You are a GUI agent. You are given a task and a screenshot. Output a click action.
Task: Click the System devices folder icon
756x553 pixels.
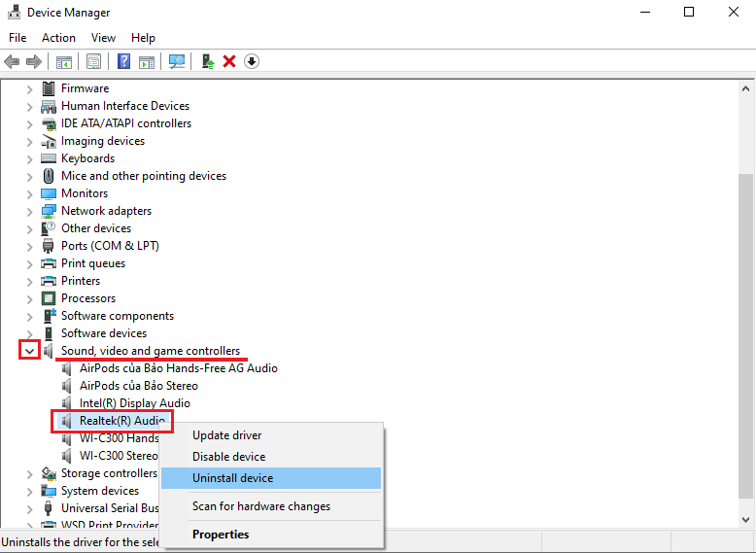click(x=49, y=491)
